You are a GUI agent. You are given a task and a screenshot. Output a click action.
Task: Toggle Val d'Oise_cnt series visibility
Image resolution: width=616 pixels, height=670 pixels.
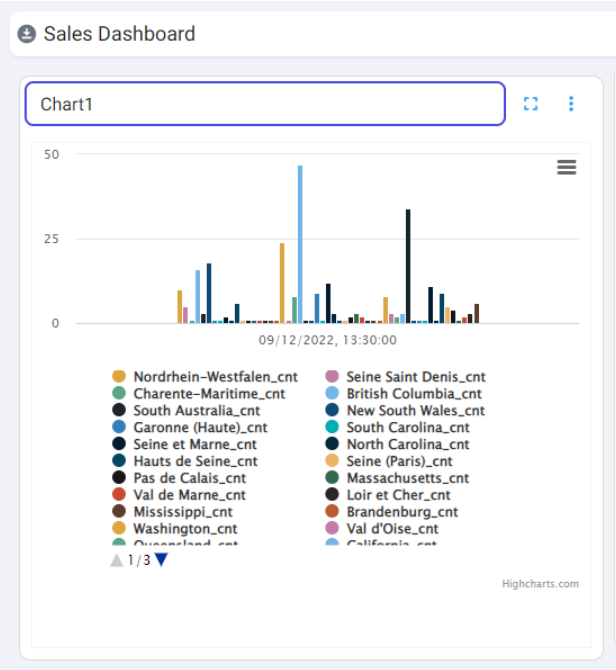pyautogui.click(x=382, y=529)
